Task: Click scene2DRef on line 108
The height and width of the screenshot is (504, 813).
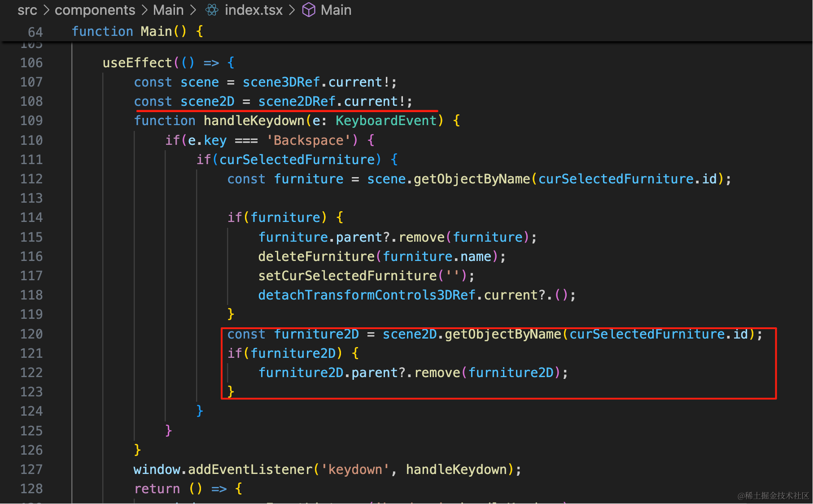Action: coord(297,101)
